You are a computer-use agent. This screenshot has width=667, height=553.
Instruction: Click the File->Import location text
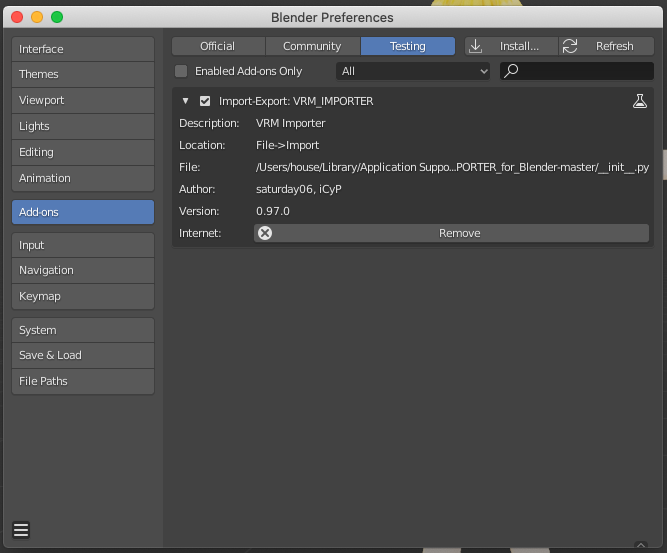coord(287,145)
